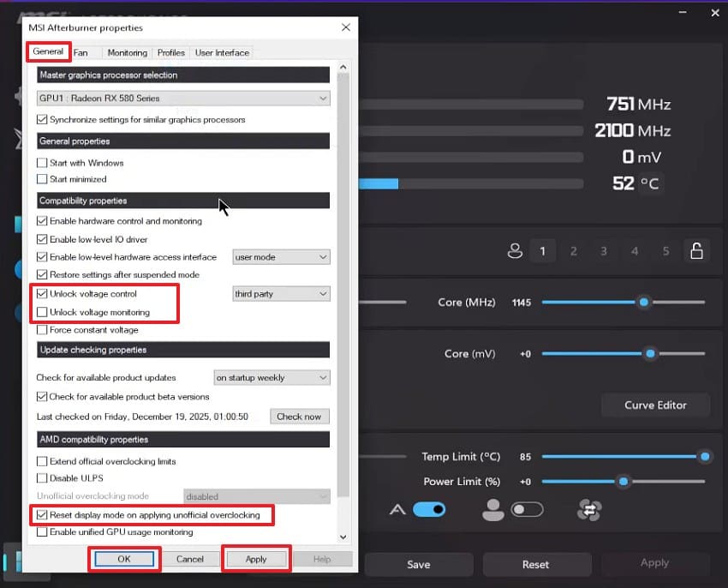
Task: Click the user-defined fan person icon
Action: [x=493, y=510]
